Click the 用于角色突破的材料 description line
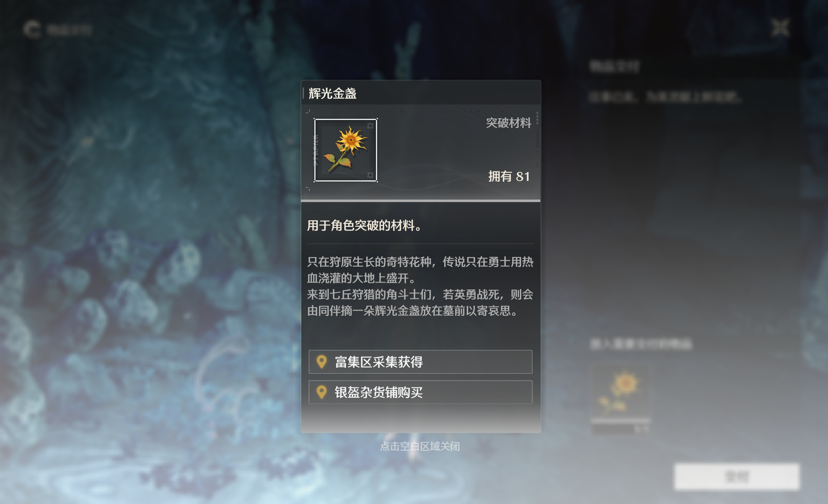The height and width of the screenshot is (504, 828). pos(364,226)
